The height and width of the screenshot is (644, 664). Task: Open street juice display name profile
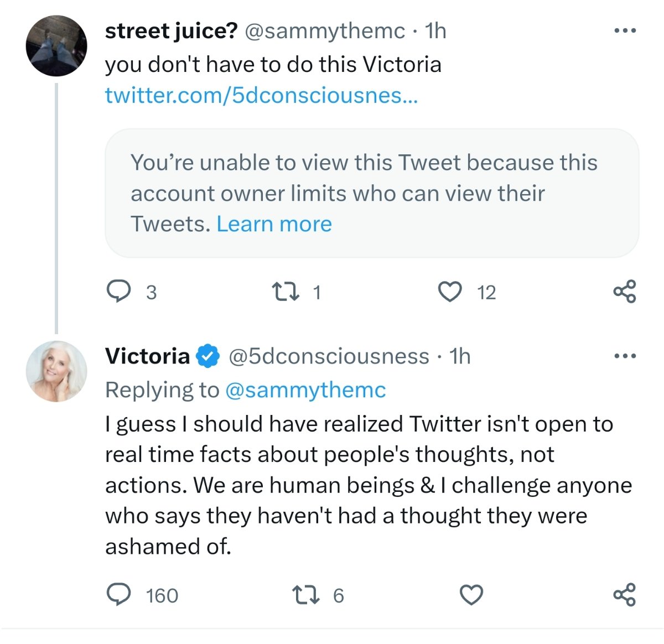(x=171, y=31)
